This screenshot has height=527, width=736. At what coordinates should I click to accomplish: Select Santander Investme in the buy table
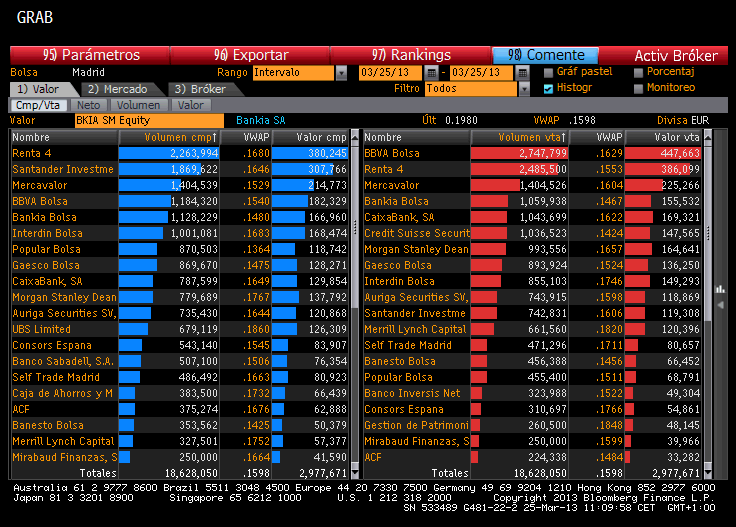(x=180, y=169)
